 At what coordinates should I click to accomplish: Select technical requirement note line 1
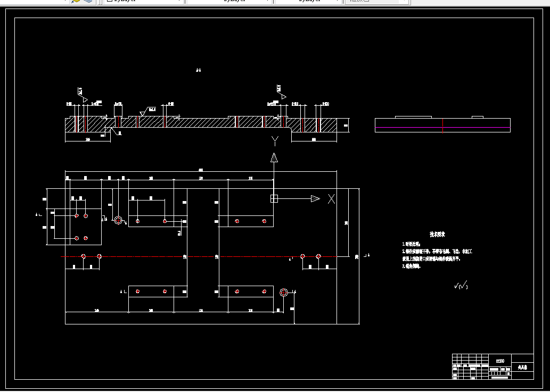pos(411,244)
